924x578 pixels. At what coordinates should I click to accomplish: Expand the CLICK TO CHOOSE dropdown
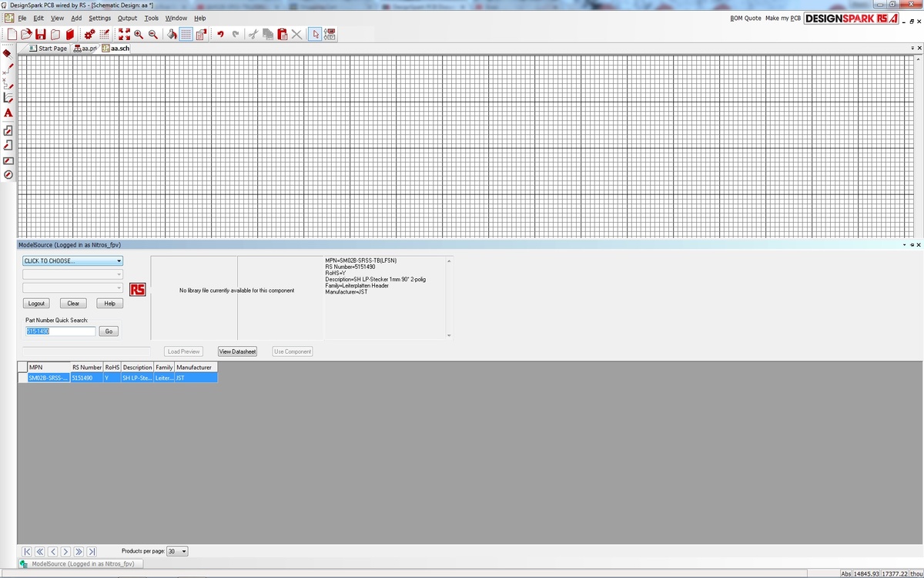coord(72,260)
